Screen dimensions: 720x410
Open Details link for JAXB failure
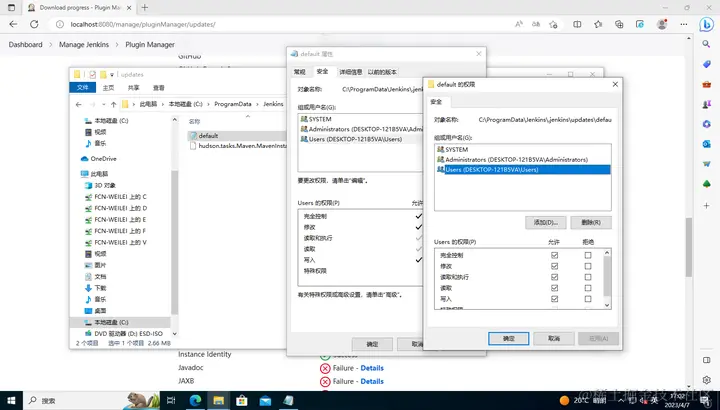[x=372, y=381]
